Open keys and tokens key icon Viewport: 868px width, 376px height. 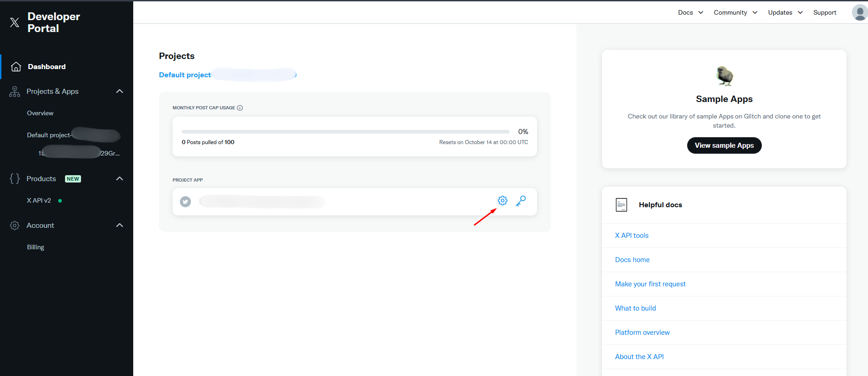(x=521, y=201)
